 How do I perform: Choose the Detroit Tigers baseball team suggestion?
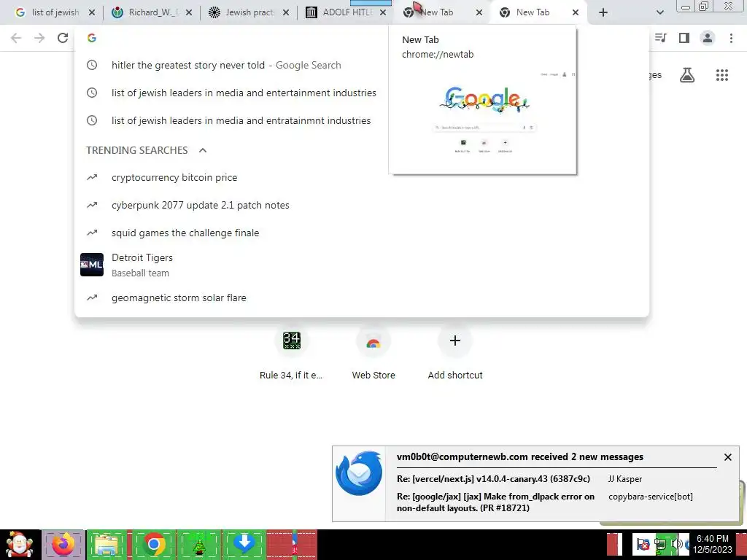click(362, 265)
